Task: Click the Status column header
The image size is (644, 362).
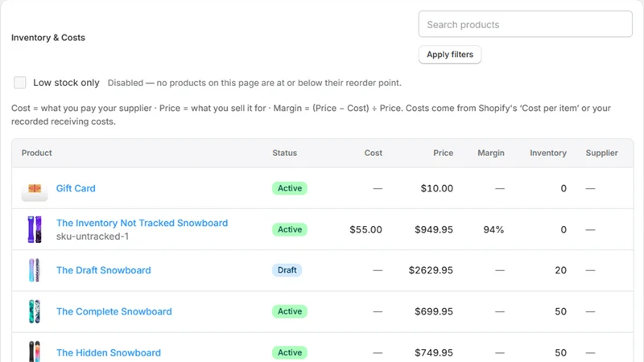Action: coord(284,153)
